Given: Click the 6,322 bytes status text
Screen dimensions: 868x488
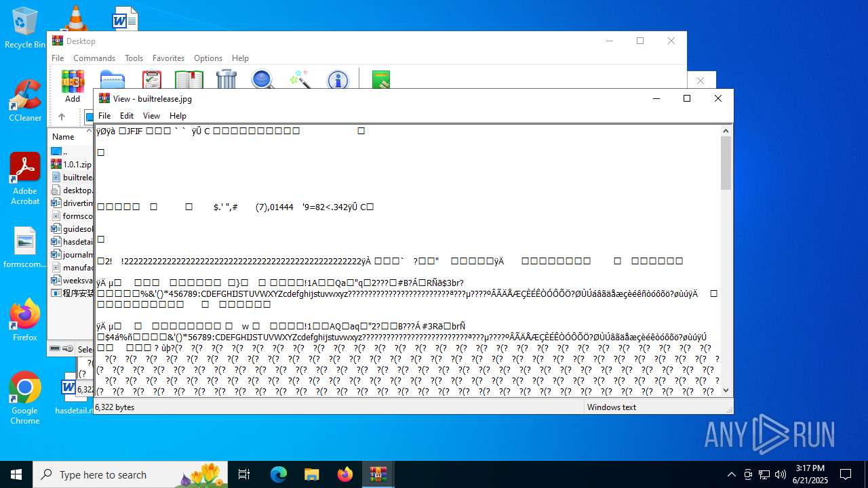Looking at the screenshot, I should tap(115, 407).
